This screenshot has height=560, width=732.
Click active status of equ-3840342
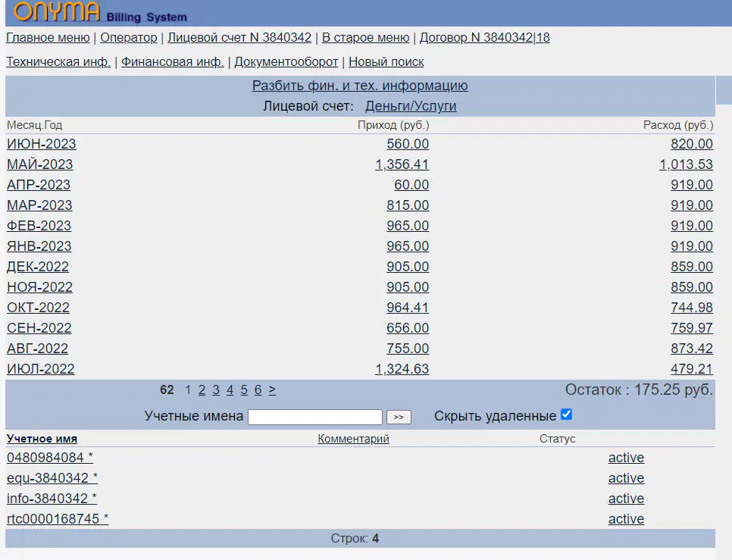pyautogui.click(x=626, y=478)
